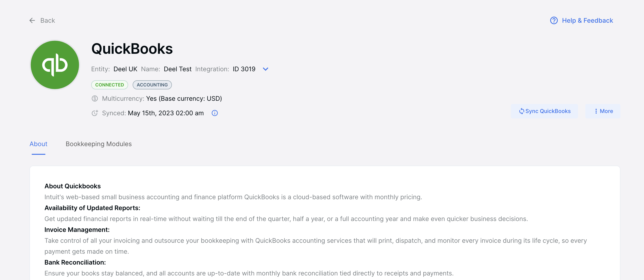The width and height of the screenshot is (644, 280).
Task: Click the three-dot More icon
Action: (596, 111)
